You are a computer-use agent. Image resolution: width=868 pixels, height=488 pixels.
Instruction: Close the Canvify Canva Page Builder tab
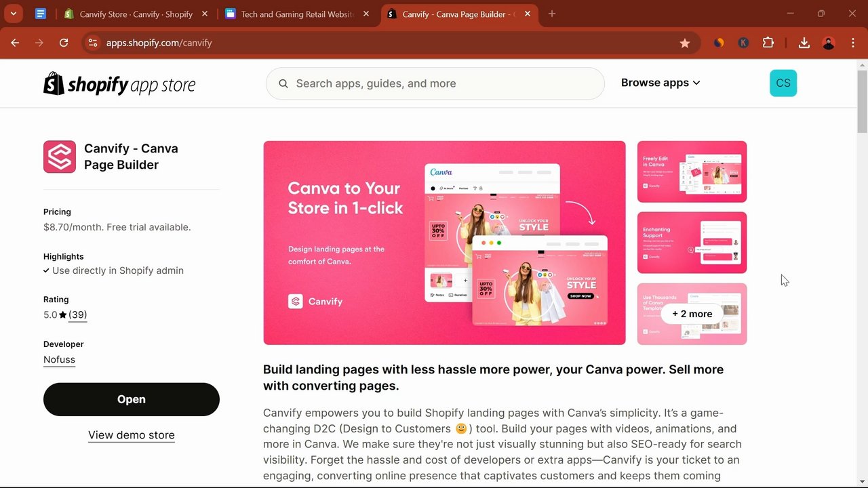pos(528,14)
